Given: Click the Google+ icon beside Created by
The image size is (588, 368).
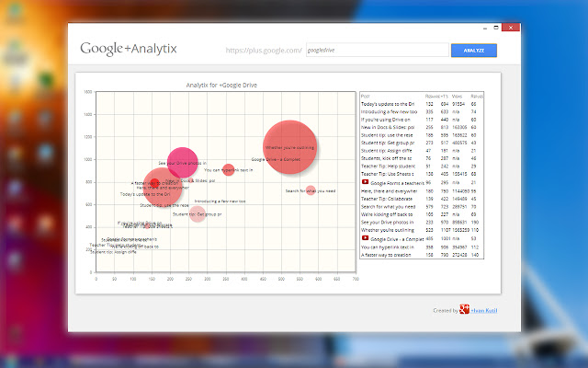Looking at the screenshot, I should click(x=464, y=309).
